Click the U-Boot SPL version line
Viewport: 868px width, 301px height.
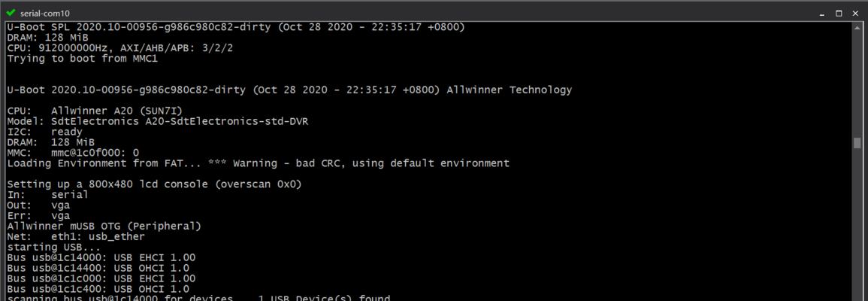236,27
